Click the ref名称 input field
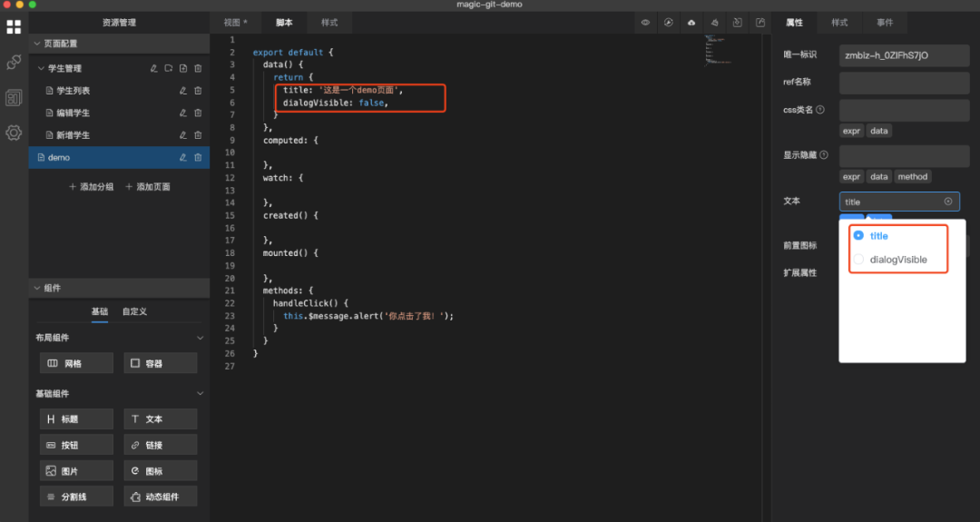This screenshot has height=522, width=980. (x=904, y=83)
